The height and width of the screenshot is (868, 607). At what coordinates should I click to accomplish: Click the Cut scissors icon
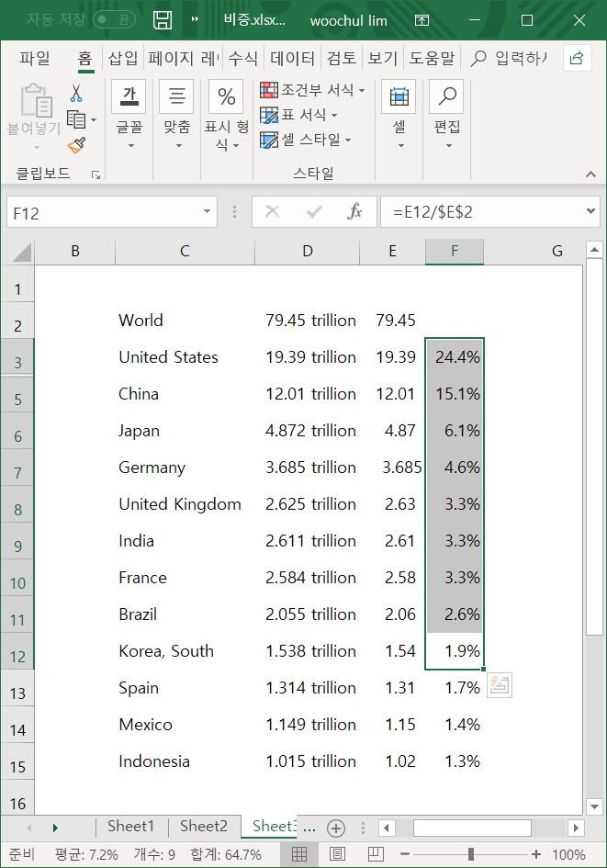[76, 93]
